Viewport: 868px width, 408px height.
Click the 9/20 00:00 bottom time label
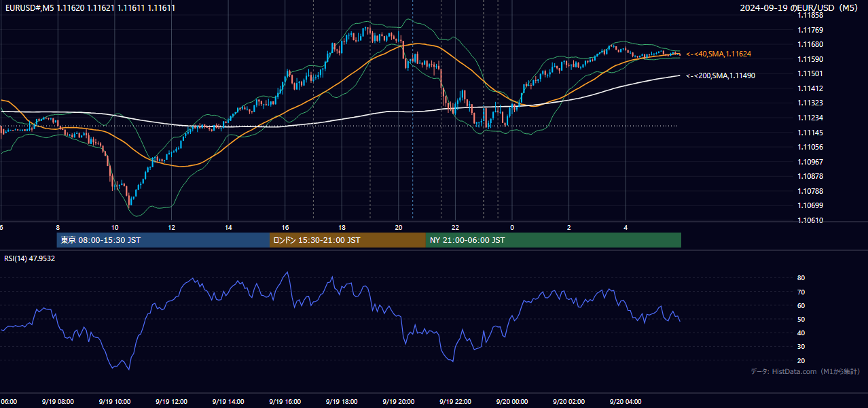[x=512, y=402]
